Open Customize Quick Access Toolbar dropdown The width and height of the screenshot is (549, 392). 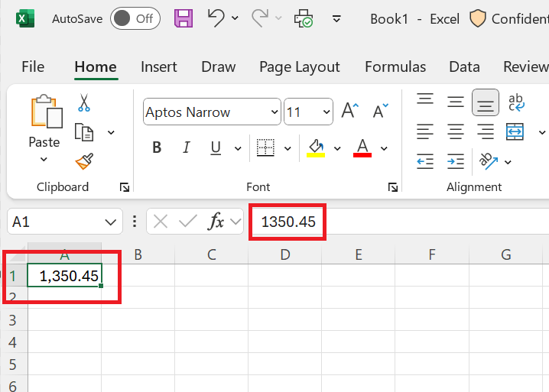pyautogui.click(x=336, y=18)
